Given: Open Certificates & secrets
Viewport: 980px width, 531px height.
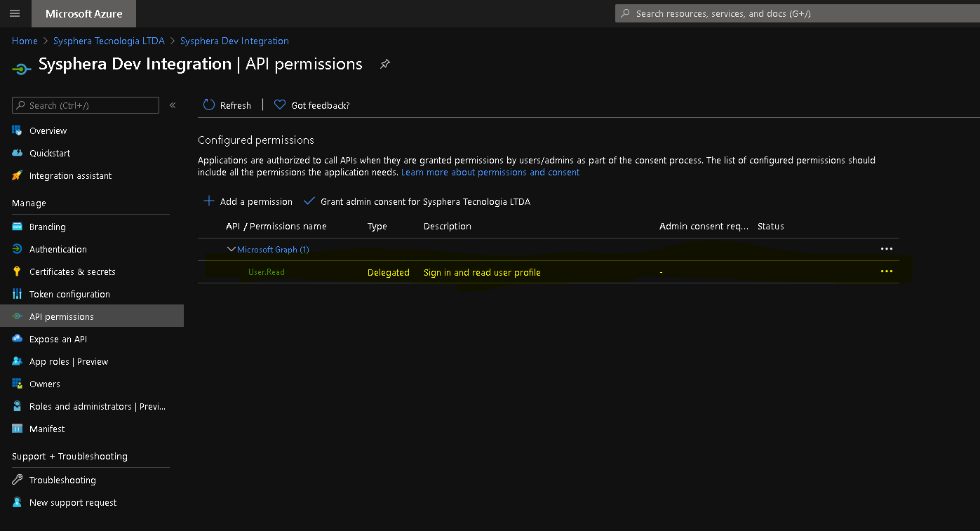Looking at the screenshot, I should 72,271.
